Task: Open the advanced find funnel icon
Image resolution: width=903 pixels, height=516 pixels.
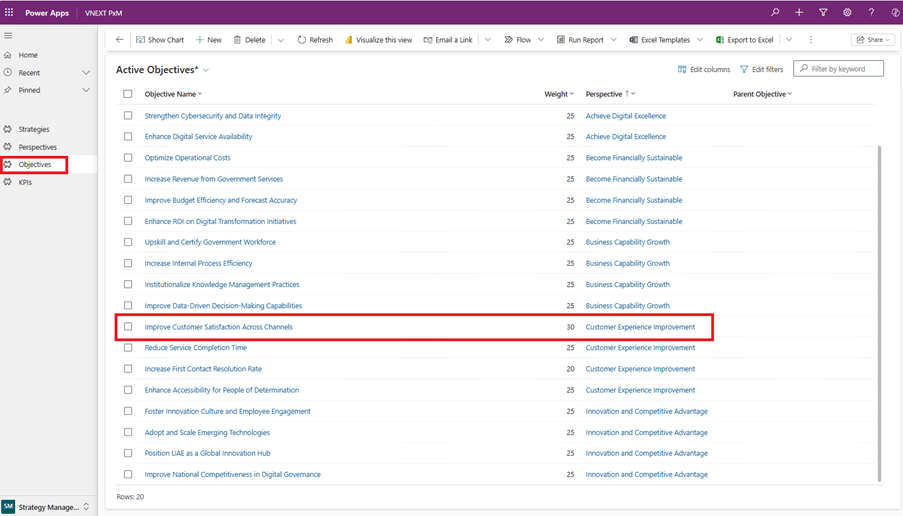Action: pyautogui.click(x=824, y=12)
